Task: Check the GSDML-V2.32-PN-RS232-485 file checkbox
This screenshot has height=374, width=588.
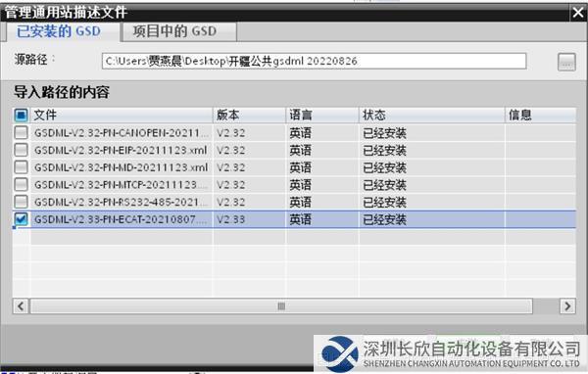Action: (x=21, y=202)
